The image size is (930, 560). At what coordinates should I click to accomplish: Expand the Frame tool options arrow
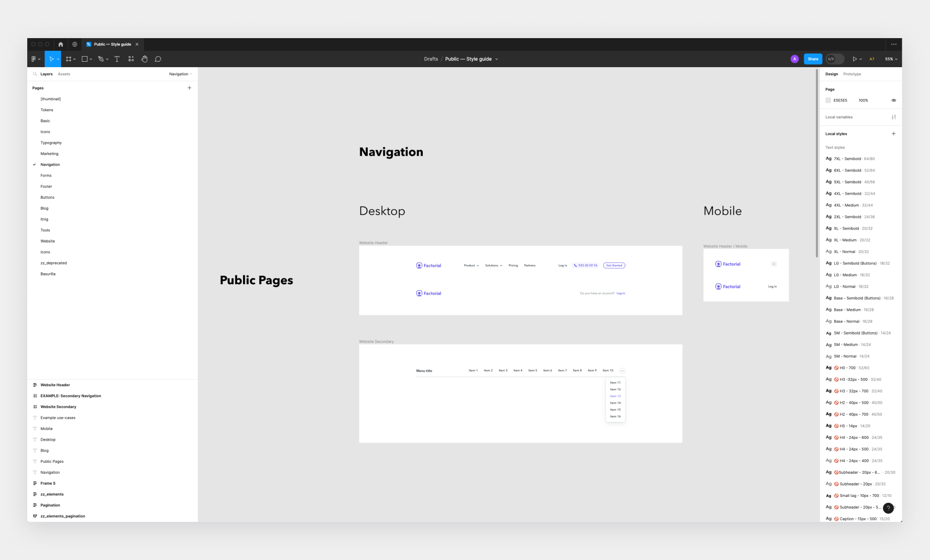point(74,59)
